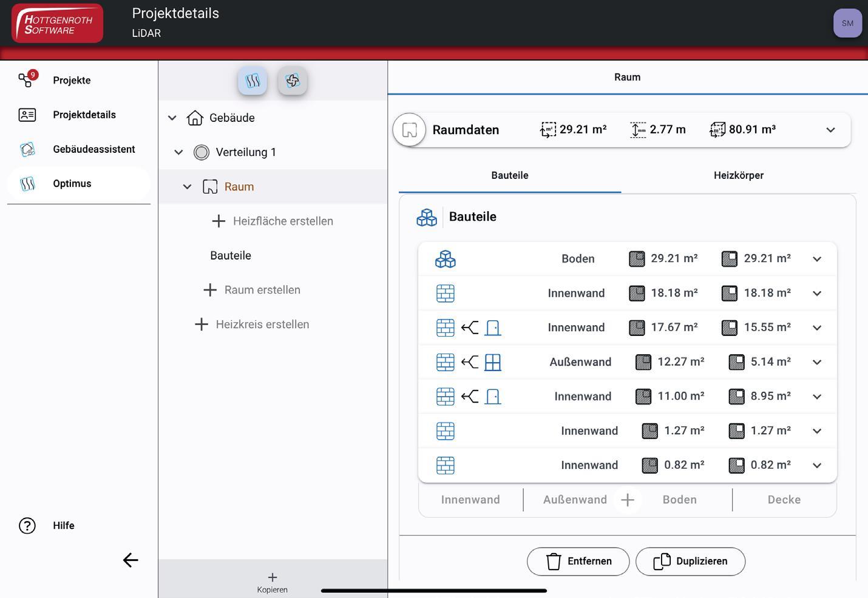Image resolution: width=868 pixels, height=598 pixels.
Task: Switch to the Heizkörper tab
Action: pyautogui.click(x=738, y=175)
